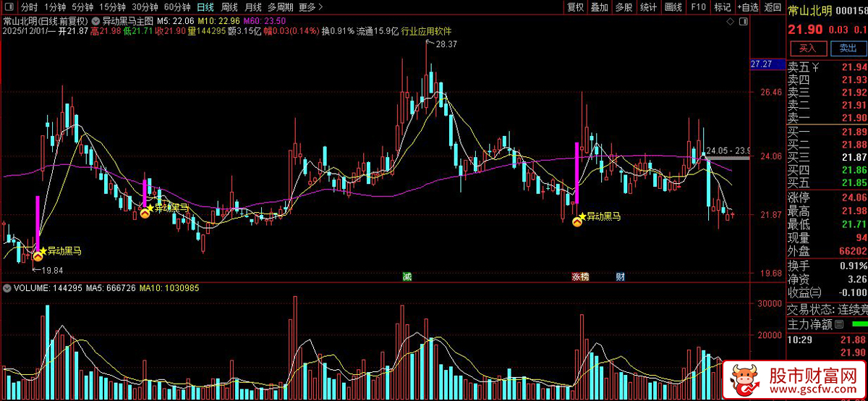Open F10 company information
The height and width of the screenshot is (401, 868).
tap(698, 7)
